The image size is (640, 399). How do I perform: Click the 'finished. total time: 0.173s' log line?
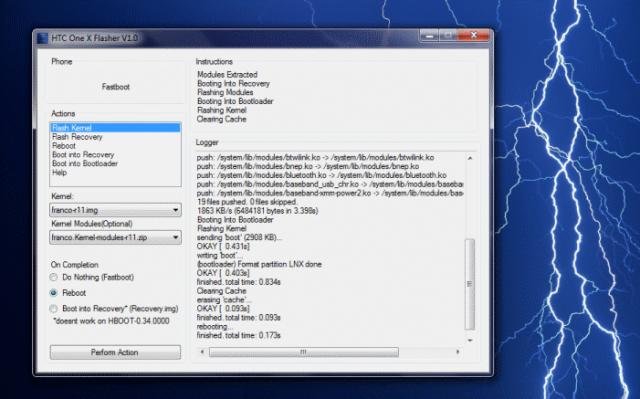[x=239, y=335]
